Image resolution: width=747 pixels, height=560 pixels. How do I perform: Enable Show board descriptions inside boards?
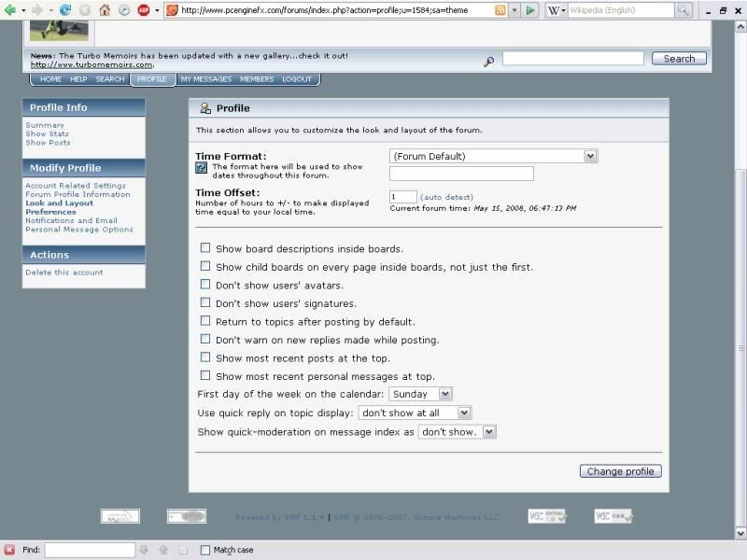(205, 248)
